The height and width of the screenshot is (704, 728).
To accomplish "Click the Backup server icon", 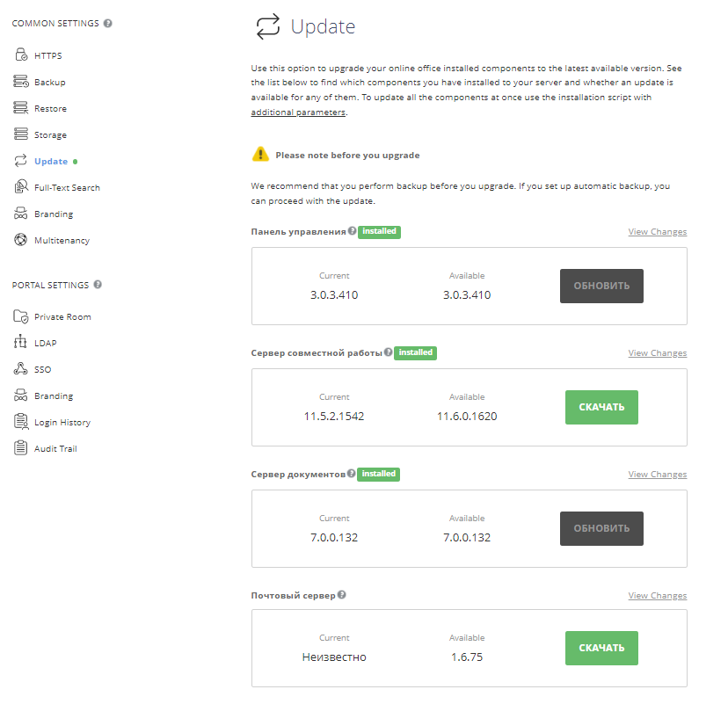I will click(x=21, y=81).
